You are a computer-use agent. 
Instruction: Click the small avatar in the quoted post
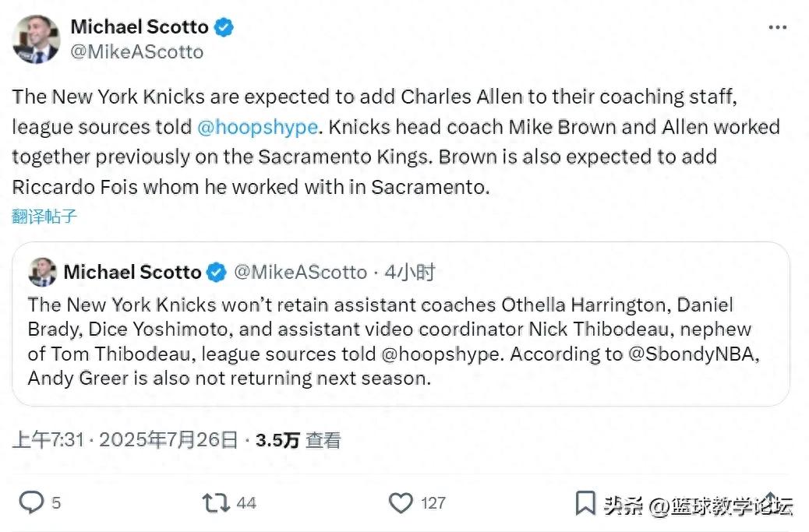pos(42,272)
